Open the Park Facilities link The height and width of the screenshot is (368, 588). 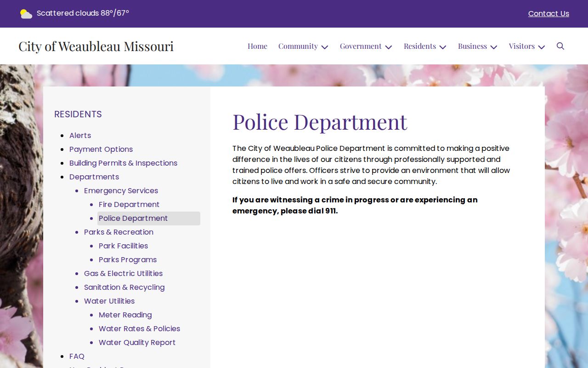coord(123,246)
